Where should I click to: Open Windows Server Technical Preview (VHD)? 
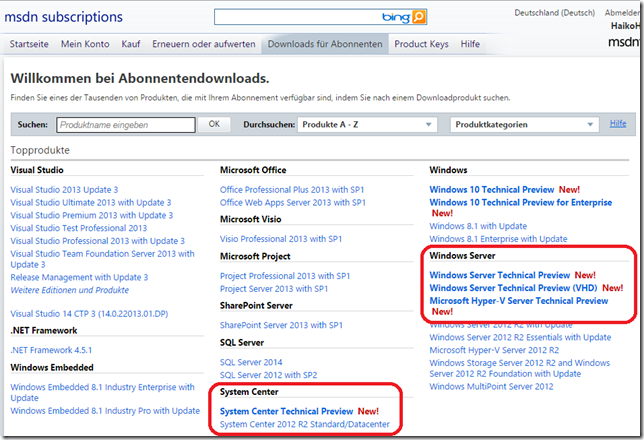(x=513, y=288)
